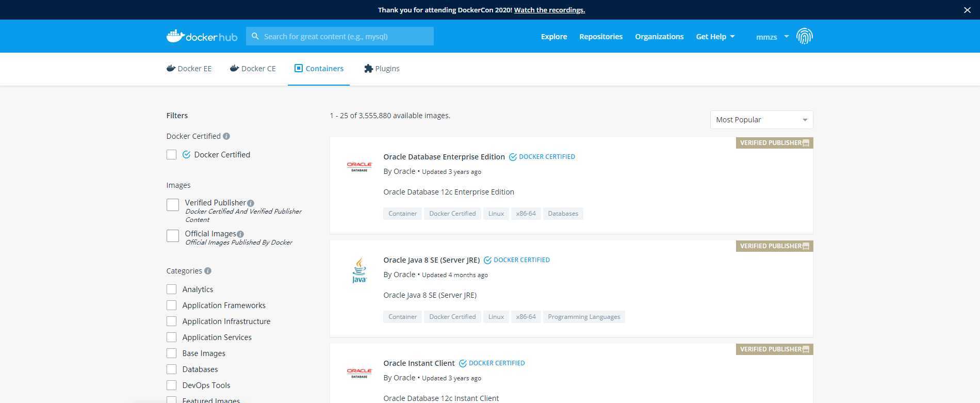
Task: Select the Analytics category checkbox
Action: (172, 289)
